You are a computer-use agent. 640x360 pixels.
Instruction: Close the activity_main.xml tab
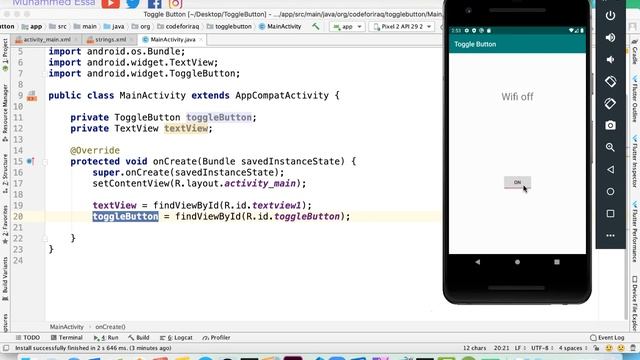(76, 40)
